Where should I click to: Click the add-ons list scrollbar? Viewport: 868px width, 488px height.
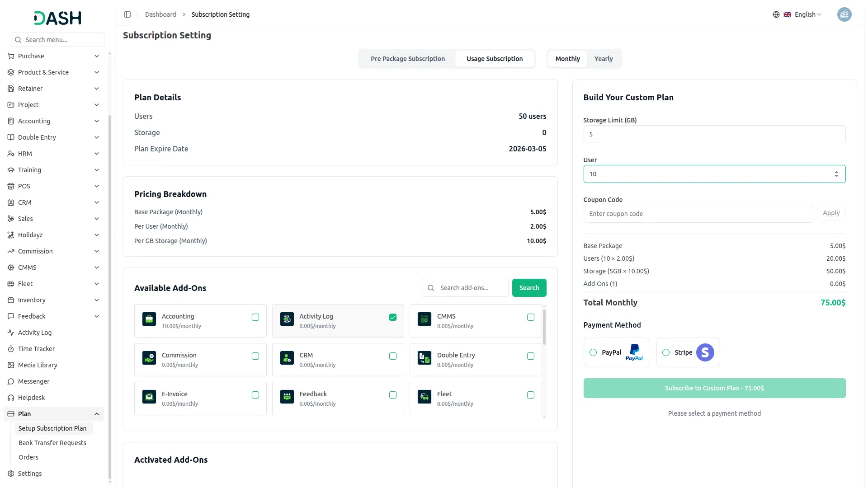[x=544, y=327]
